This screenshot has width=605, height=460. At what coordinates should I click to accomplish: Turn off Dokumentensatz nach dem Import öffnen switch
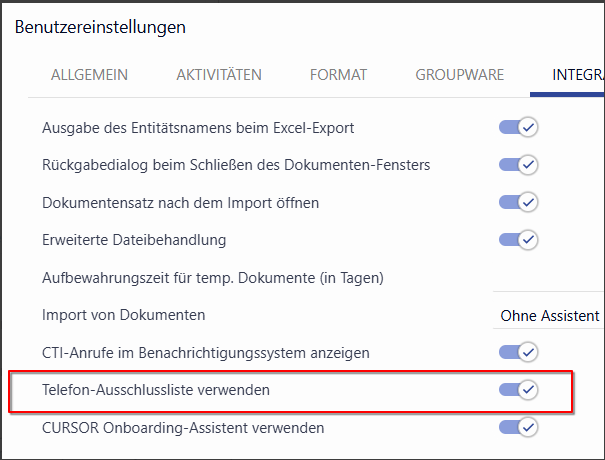(518, 202)
